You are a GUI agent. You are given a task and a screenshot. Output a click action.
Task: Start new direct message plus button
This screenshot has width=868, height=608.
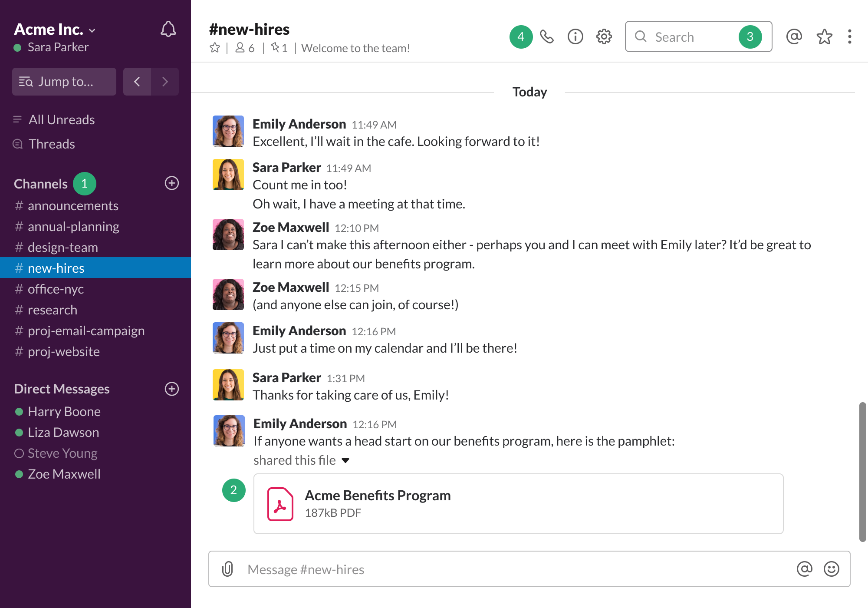coord(172,389)
